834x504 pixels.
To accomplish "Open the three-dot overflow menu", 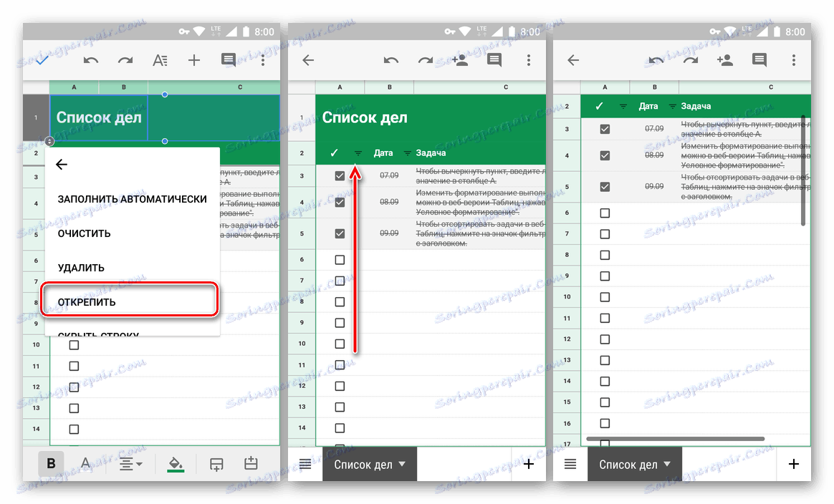I will pos(263,60).
